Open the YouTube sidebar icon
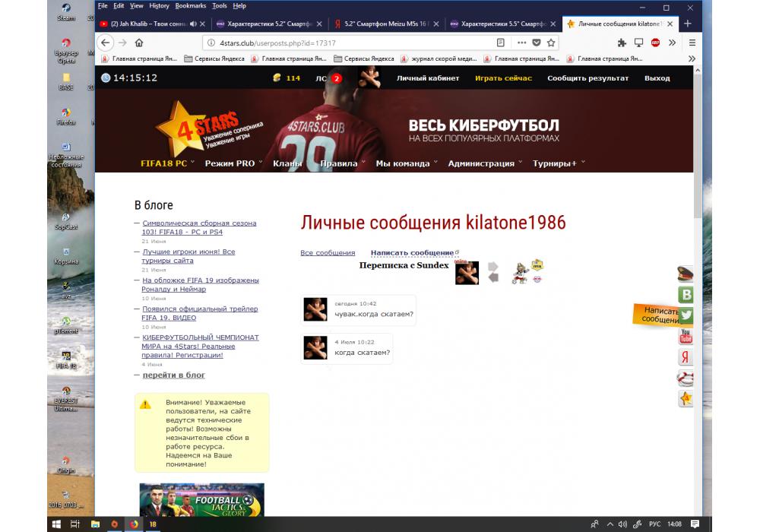 [x=686, y=336]
